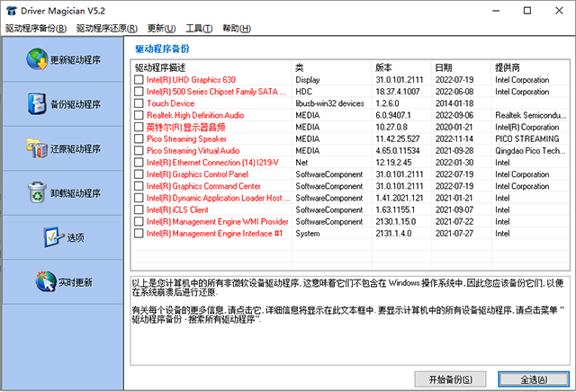
Task: Tick the Intel(R) Graphics Control Panel checkbox
Action: click(139, 174)
